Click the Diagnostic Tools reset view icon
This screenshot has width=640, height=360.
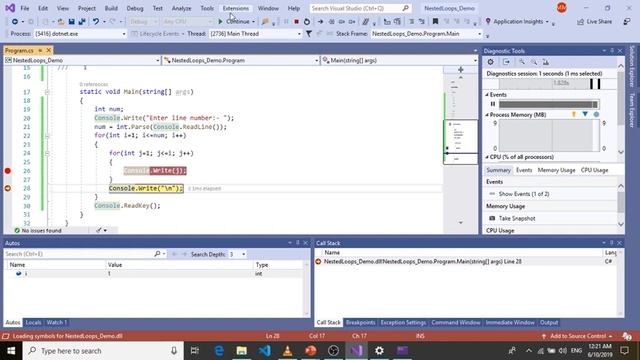546,62
